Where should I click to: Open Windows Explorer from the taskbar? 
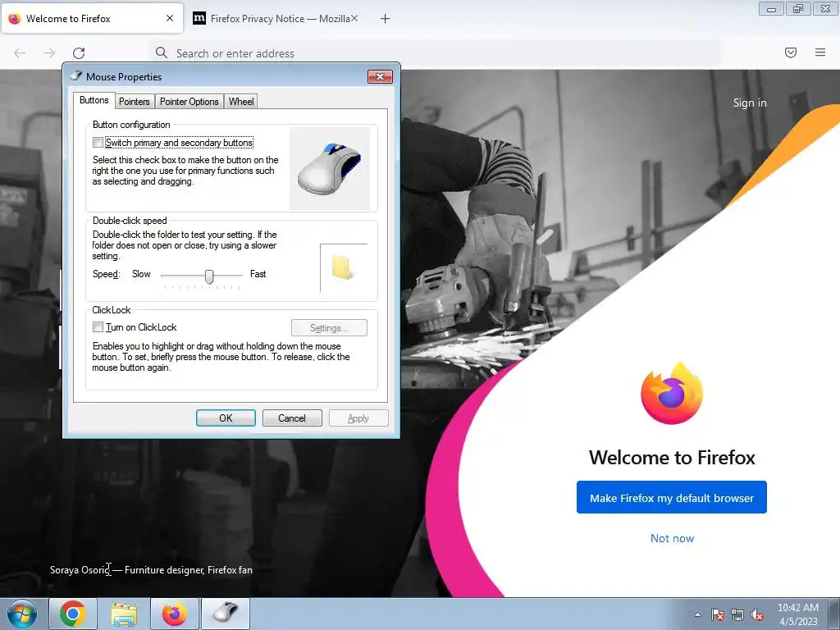[x=124, y=614]
